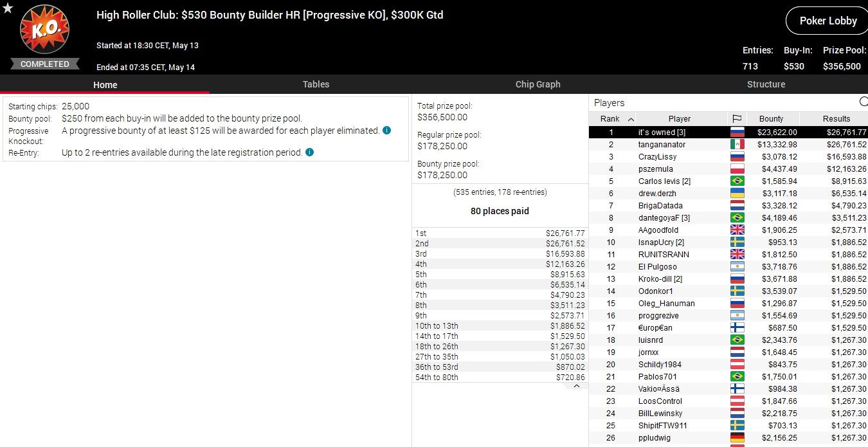Image resolution: width=868 pixels, height=447 pixels.
Task: Open the Chip Graph tab
Action: pyautogui.click(x=538, y=84)
